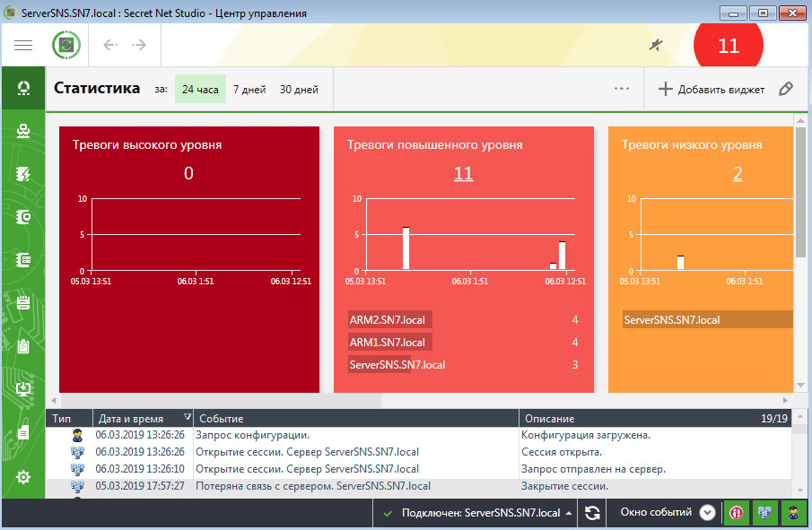This screenshot has height=530, width=812.
Task: Click the dashboard vertical scrollbar thumb
Action: [x=800, y=192]
